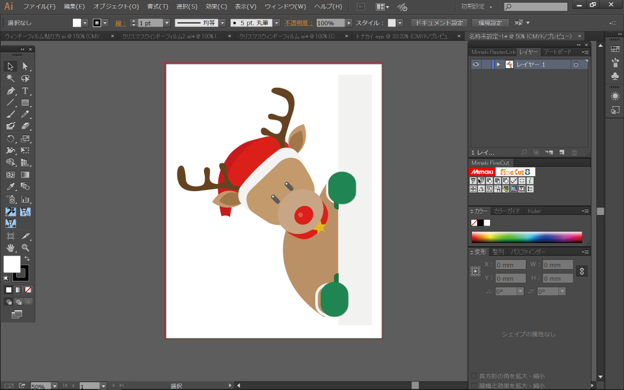
Task: Open fill color dropdown in control bar
Action: pyautogui.click(x=85, y=23)
